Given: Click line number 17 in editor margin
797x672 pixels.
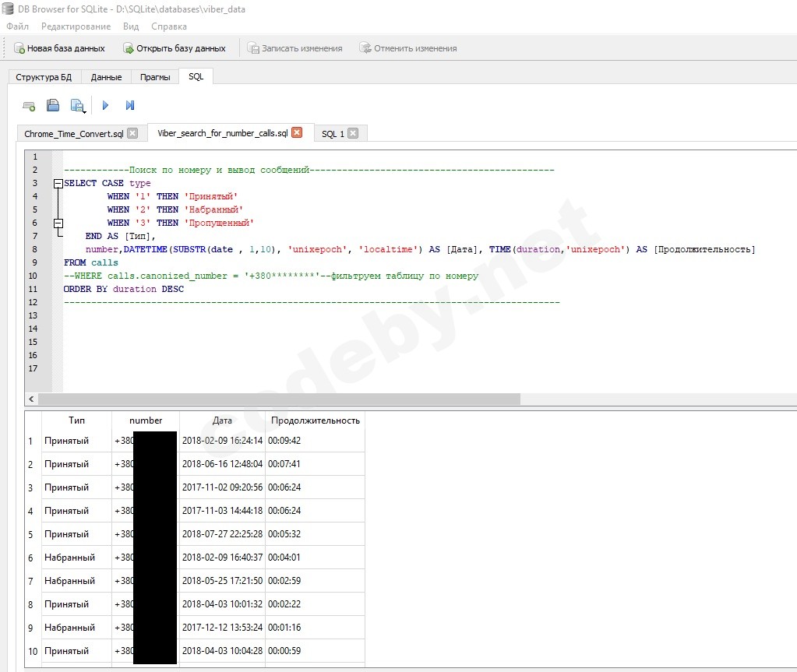Looking at the screenshot, I should click(33, 369).
